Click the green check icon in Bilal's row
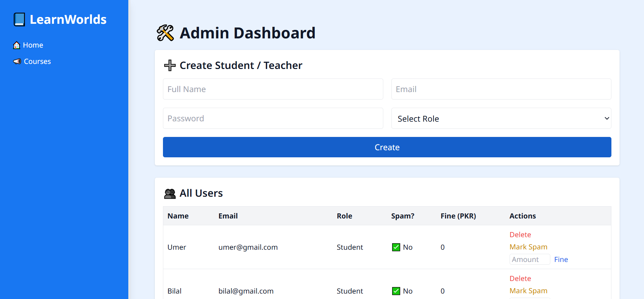 (396, 291)
